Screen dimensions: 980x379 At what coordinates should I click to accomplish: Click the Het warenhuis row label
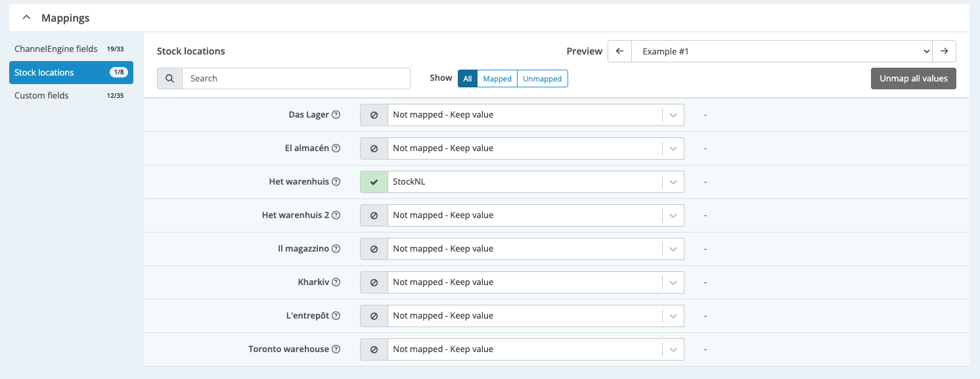tap(299, 182)
